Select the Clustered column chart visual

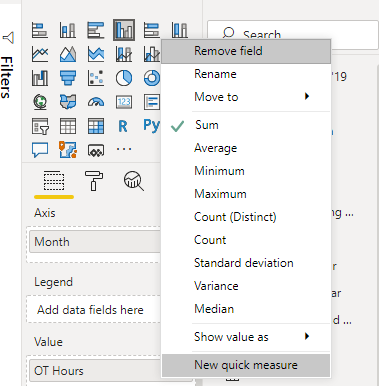[x=124, y=30]
